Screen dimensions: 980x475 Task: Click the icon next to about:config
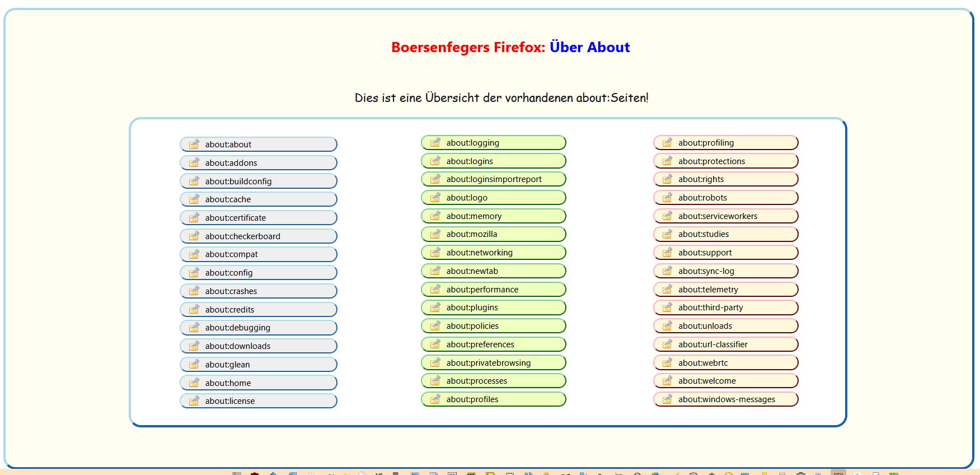point(194,273)
